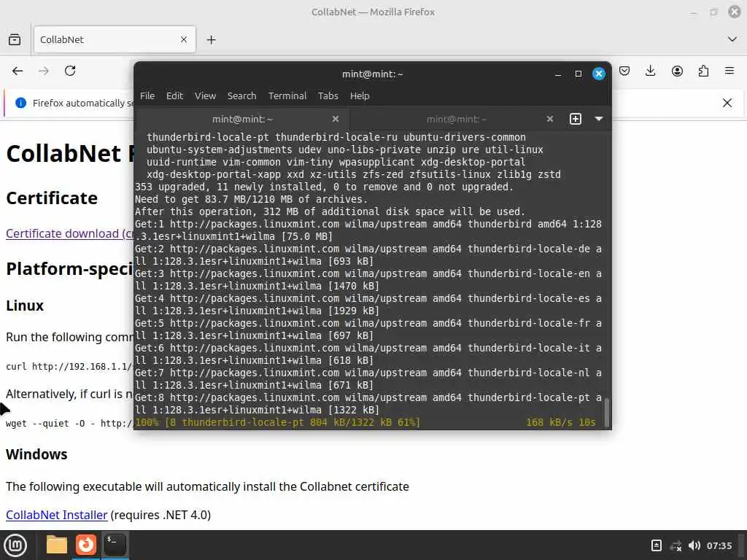Open a new Firefox tab
The image size is (747, 560).
point(211,40)
